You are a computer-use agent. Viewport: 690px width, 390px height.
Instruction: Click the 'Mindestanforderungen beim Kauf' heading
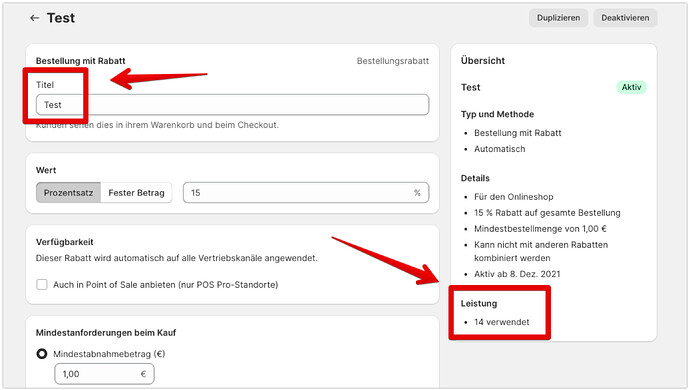[x=106, y=333]
